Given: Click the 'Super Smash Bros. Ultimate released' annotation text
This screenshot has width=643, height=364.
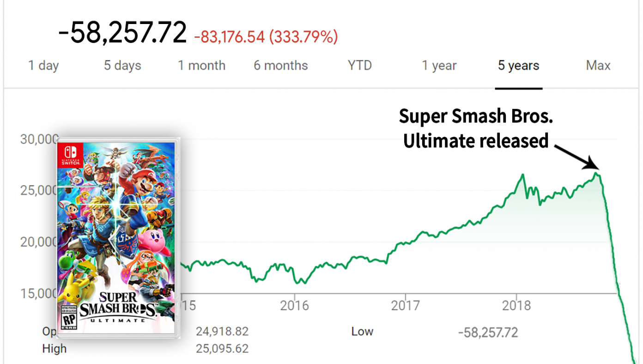Looking at the screenshot, I should click(x=476, y=128).
